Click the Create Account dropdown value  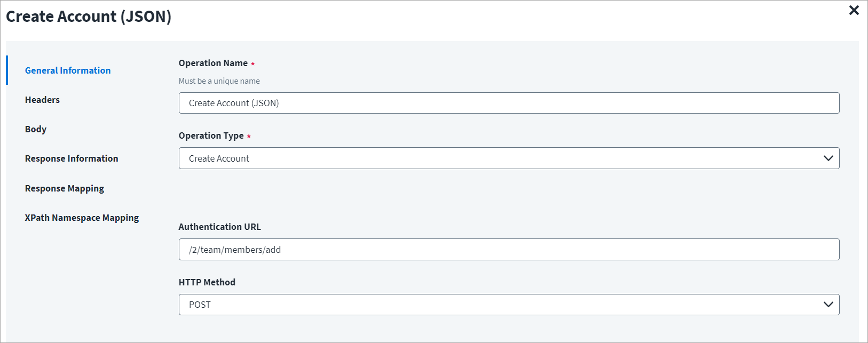point(218,158)
